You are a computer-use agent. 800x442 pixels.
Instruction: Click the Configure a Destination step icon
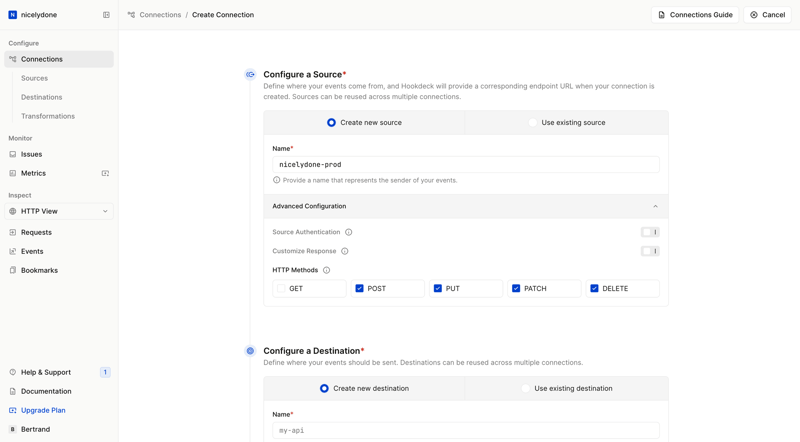pyautogui.click(x=250, y=351)
